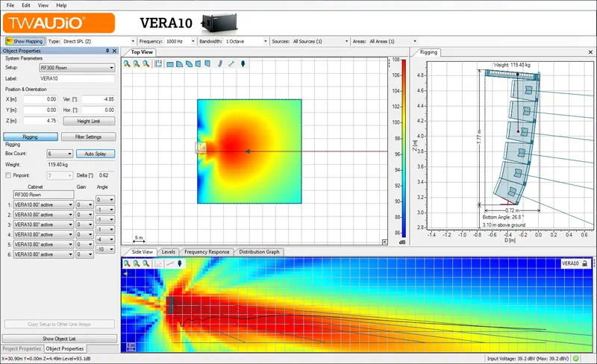This screenshot has height=364, width=597.
Task: Open cabinet 1 VERA10 80° active dropdown
Action: 43,205
